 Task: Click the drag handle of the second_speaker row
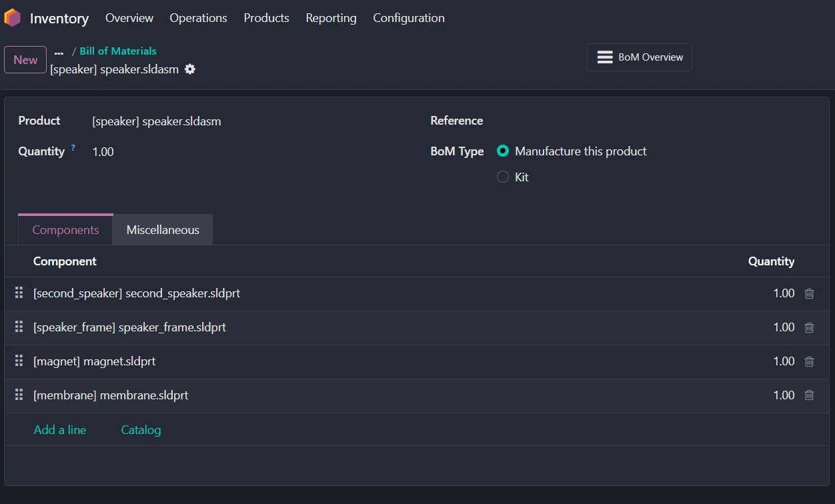(19, 293)
